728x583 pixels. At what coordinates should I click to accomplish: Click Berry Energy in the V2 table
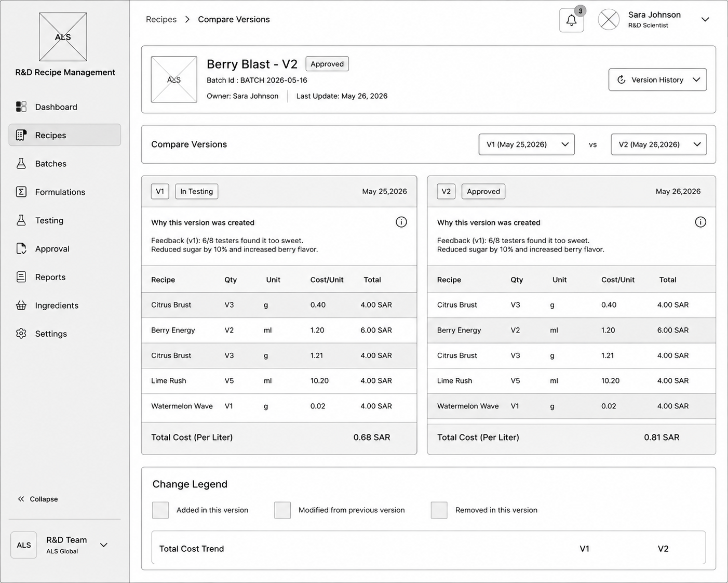(x=459, y=330)
